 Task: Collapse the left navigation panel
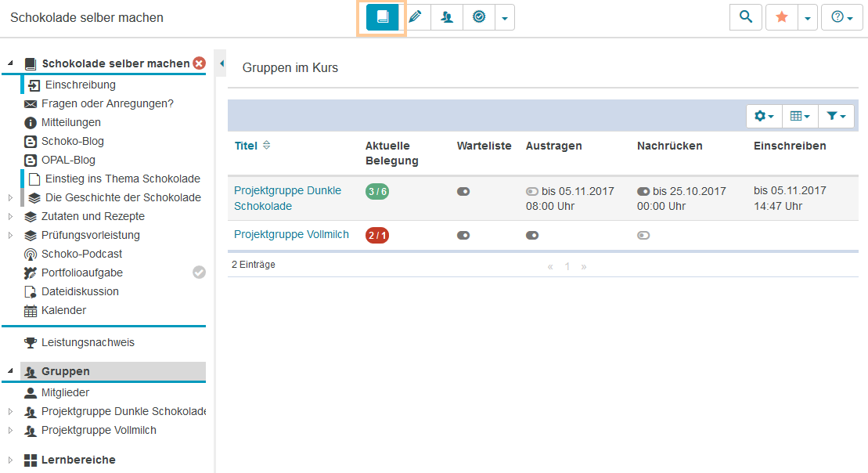click(x=222, y=63)
